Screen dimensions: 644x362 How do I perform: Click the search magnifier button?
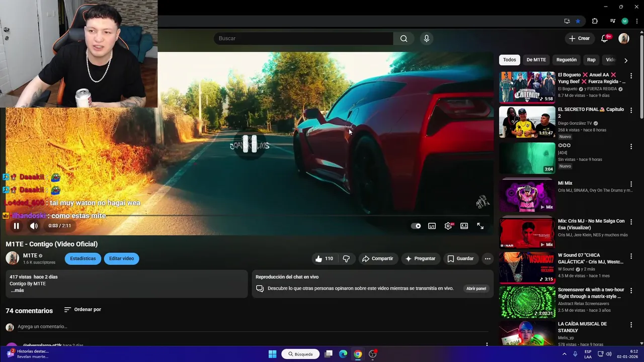[x=404, y=39]
